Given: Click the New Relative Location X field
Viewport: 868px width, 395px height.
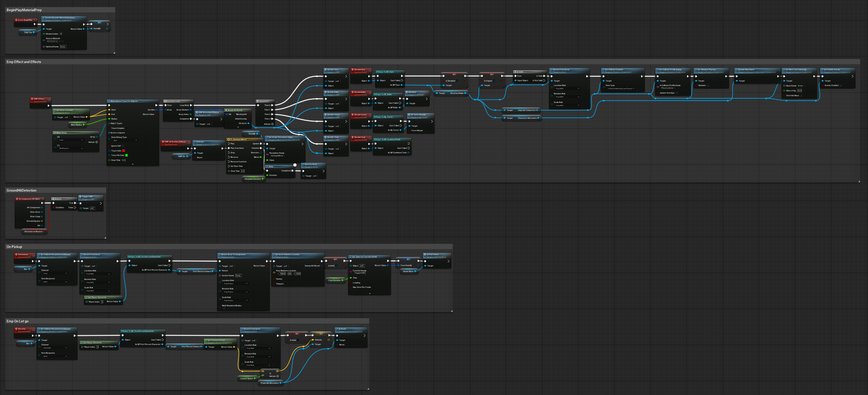Looking at the screenshot, I should (x=282, y=274).
